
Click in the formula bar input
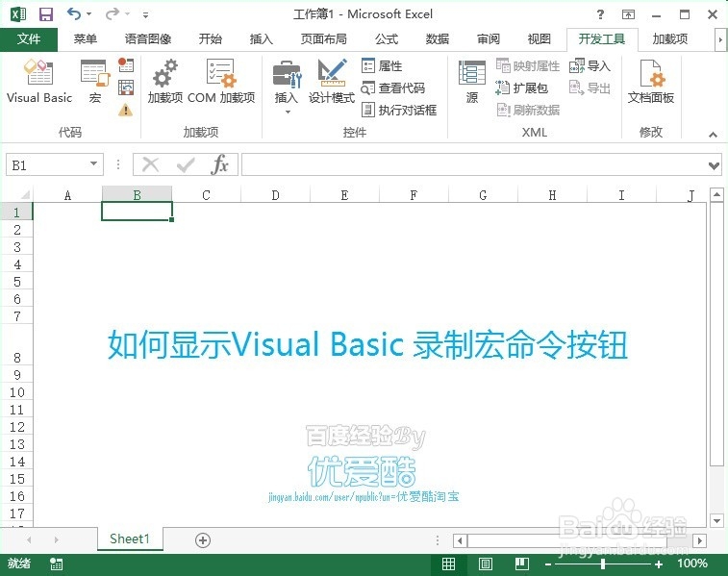coord(474,164)
